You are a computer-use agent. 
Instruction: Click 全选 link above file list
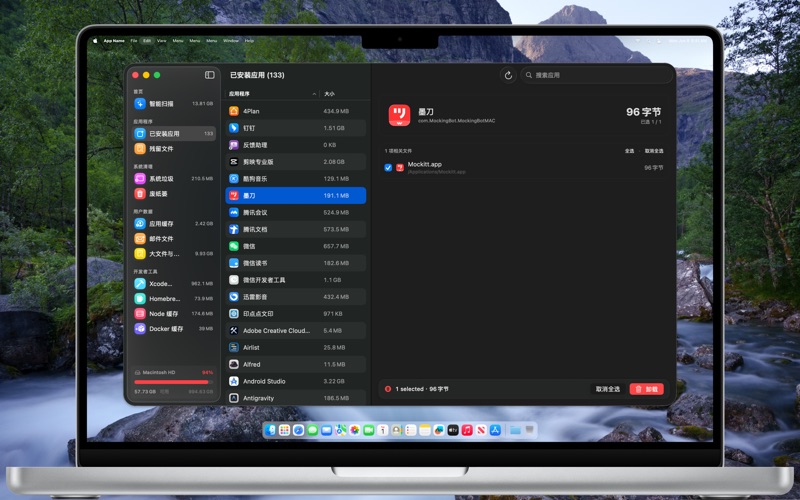coord(630,151)
